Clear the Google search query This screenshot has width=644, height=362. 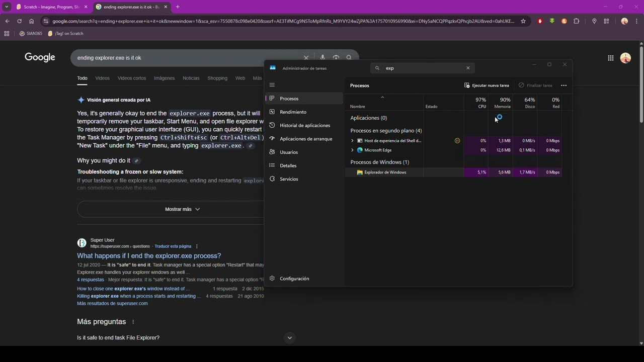[306, 58]
